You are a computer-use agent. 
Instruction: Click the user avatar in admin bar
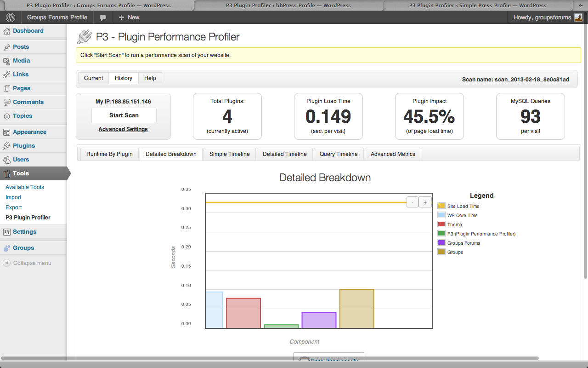(x=578, y=17)
